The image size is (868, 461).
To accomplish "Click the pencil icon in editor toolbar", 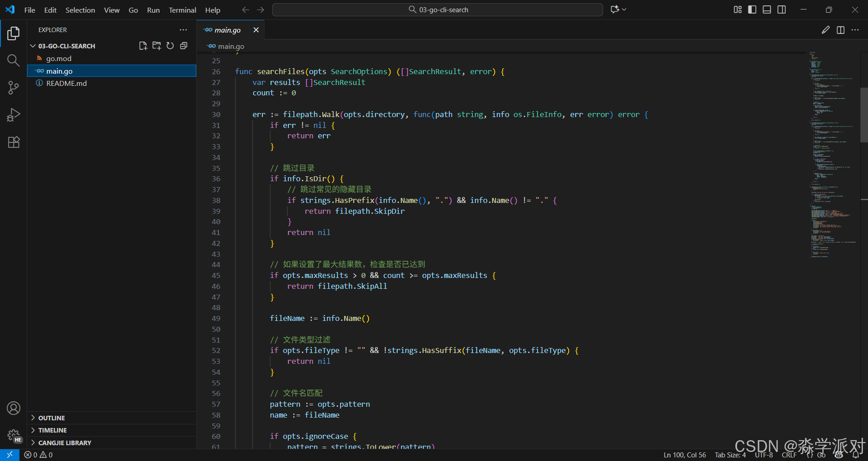I will [826, 30].
